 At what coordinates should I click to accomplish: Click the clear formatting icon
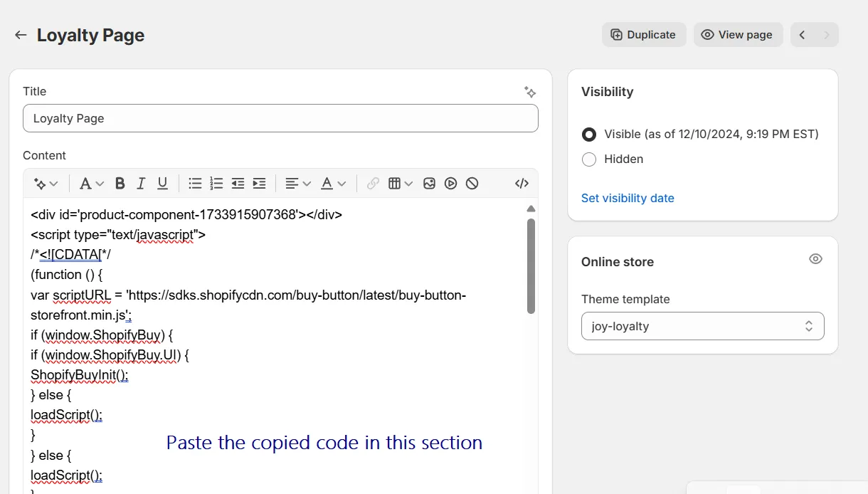click(x=472, y=184)
